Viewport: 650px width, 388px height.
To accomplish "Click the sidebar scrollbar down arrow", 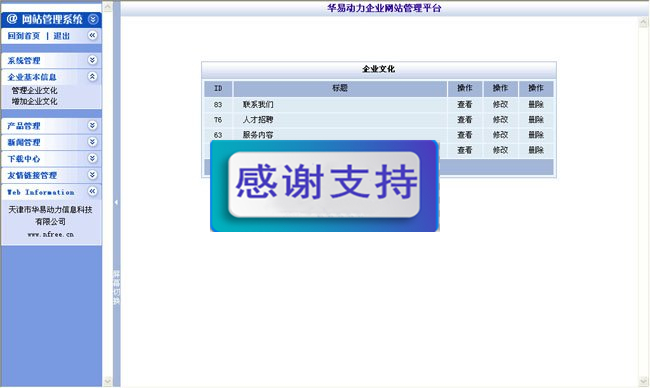I will tap(107, 381).
